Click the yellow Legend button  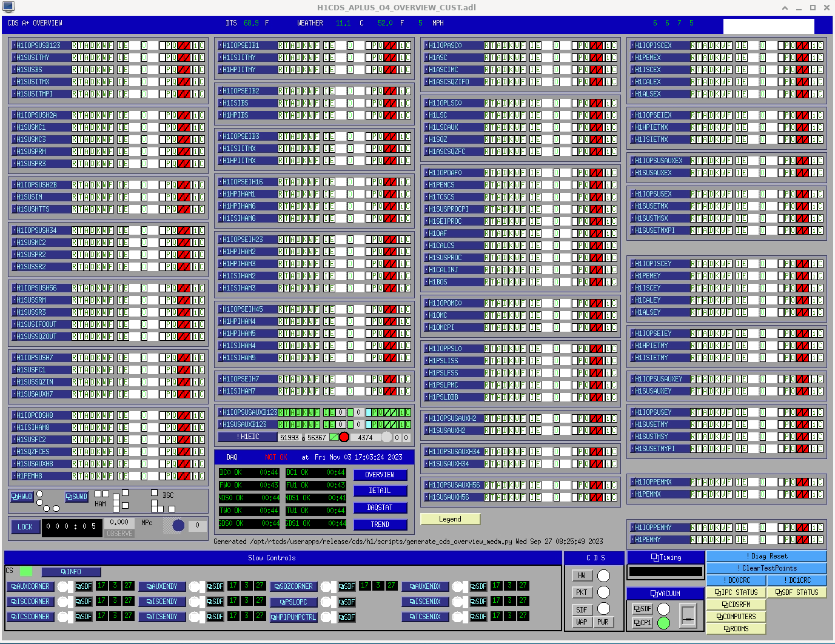pyautogui.click(x=450, y=519)
